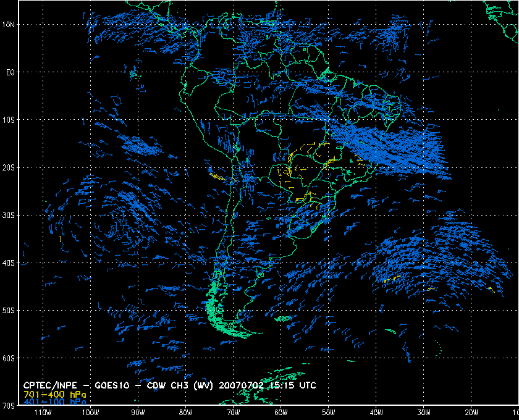
Task: Click the 60S latitude label
Action: 9,358
